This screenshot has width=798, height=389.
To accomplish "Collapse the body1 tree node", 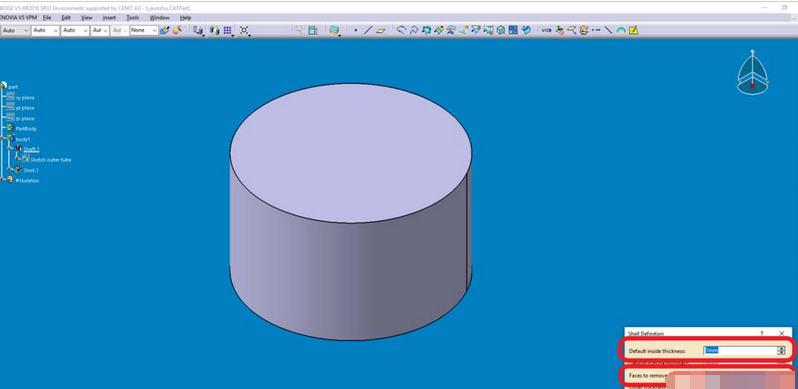I will pyautogui.click(x=3, y=138).
